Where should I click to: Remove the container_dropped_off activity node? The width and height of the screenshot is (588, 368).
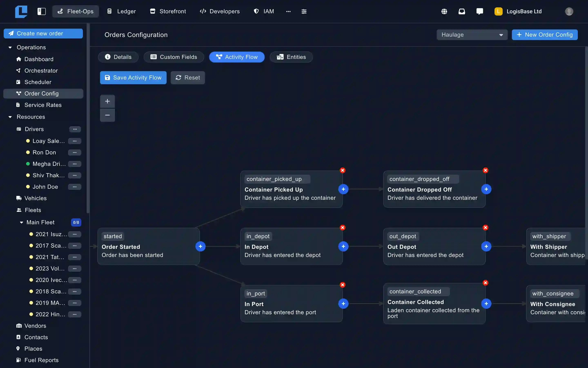pyautogui.click(x=486, y=170)
